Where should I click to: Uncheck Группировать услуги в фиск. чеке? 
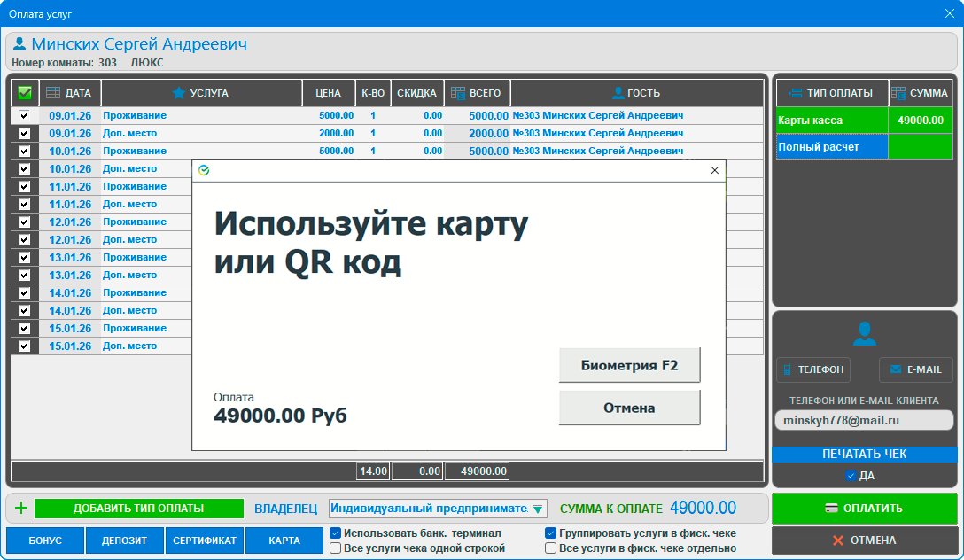coord(551,533)
